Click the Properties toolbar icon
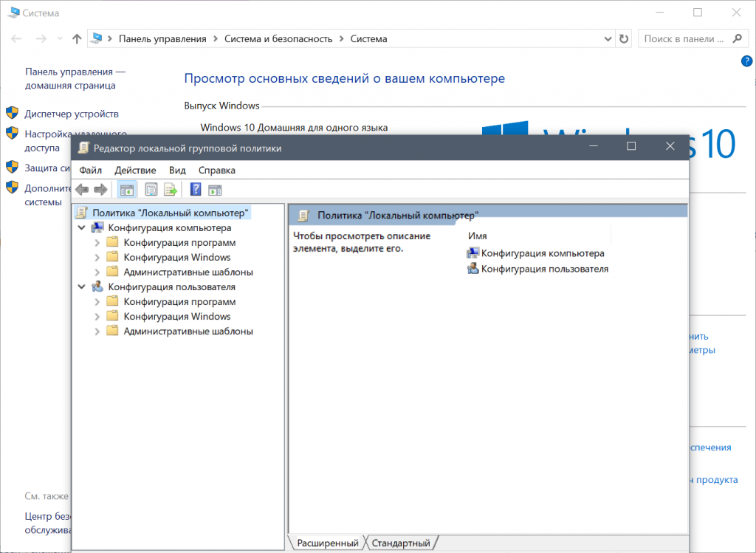This screenshot has height=553, width=756. pos(151,190)
